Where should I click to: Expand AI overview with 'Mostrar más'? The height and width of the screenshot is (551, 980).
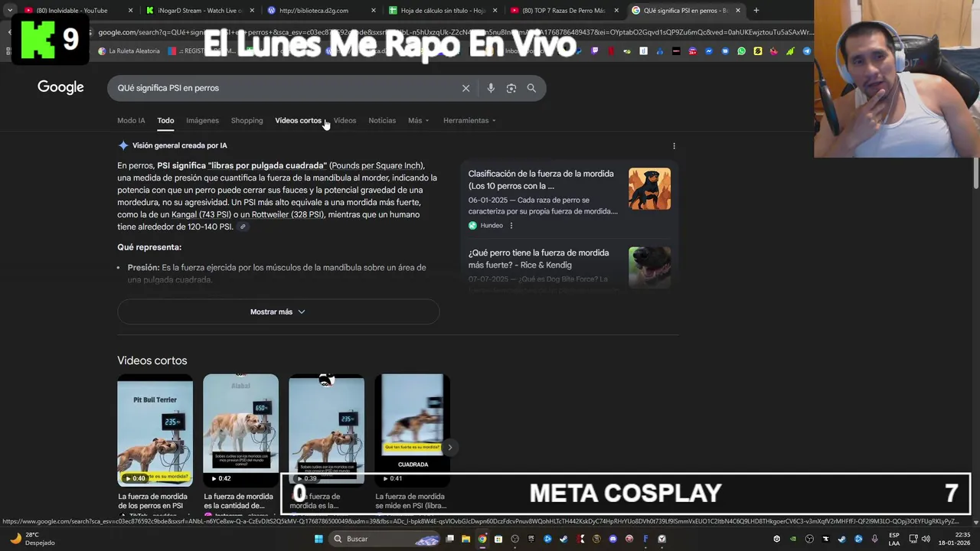pos(278,311)
